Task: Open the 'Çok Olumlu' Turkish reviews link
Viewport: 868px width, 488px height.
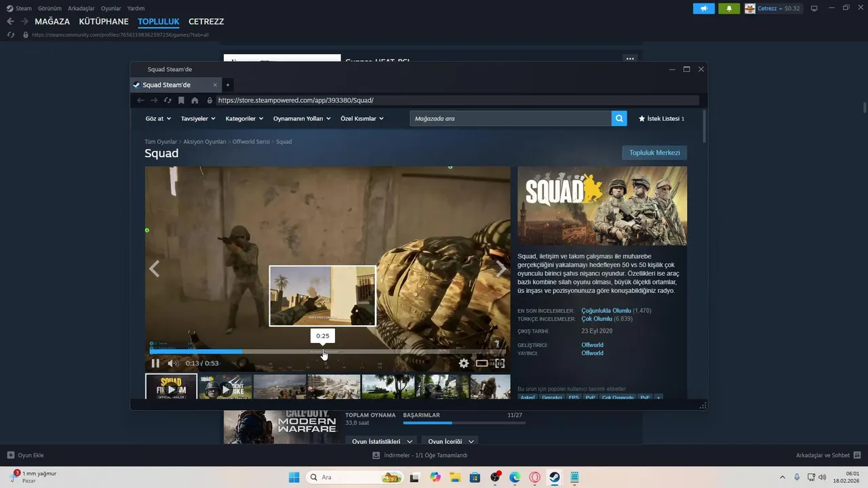Action: pyautogui.click(x=597, y=319)
